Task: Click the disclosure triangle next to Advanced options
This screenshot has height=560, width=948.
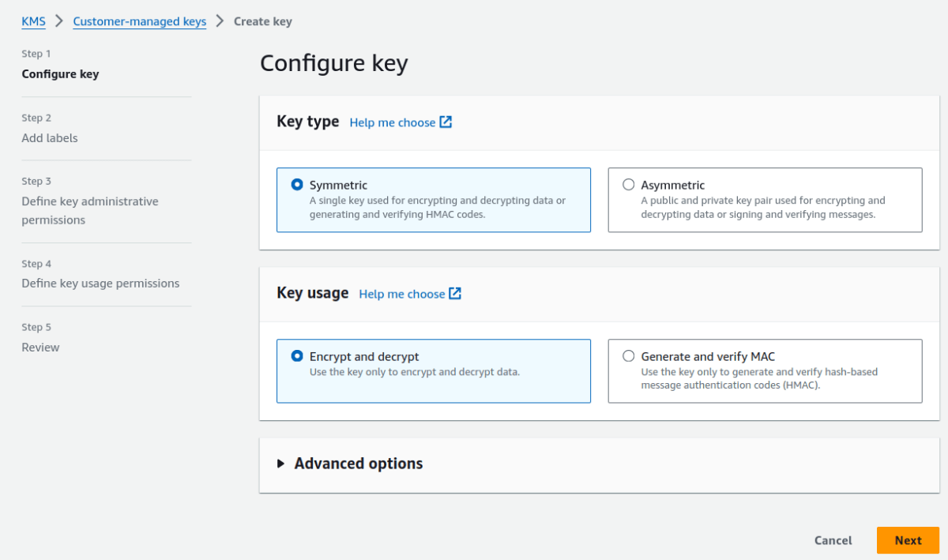Action: [x=281, y=464]
